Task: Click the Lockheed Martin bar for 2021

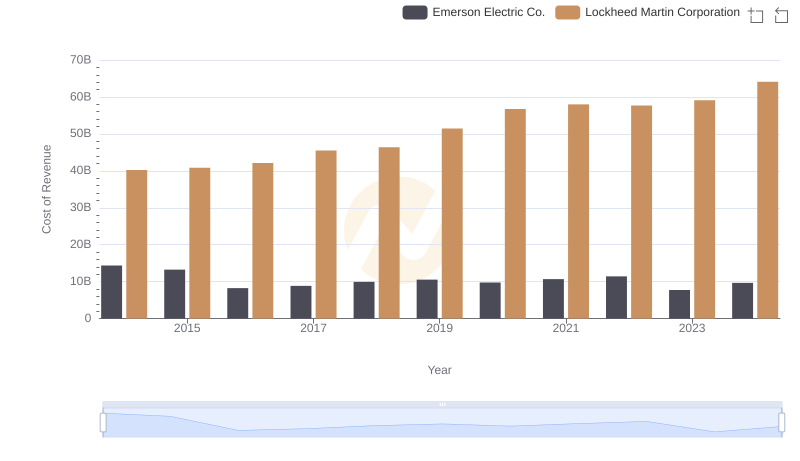Action: point(578,211)
